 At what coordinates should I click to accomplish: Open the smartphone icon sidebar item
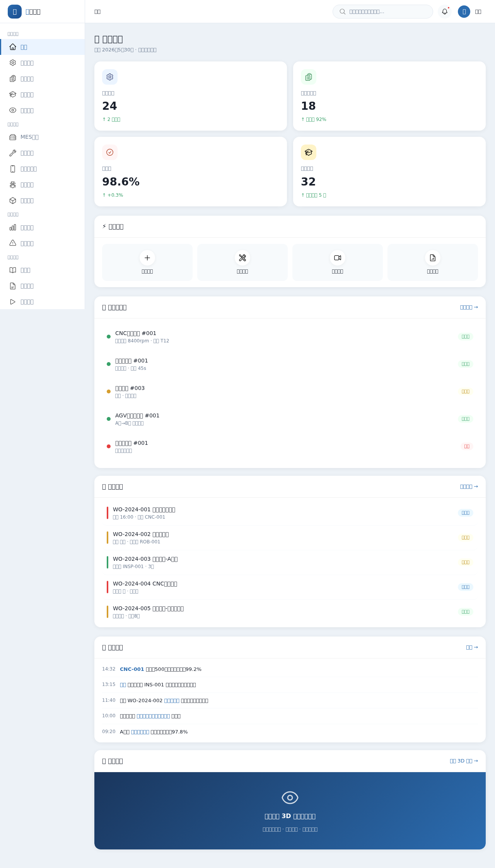(x=42, y=169)
